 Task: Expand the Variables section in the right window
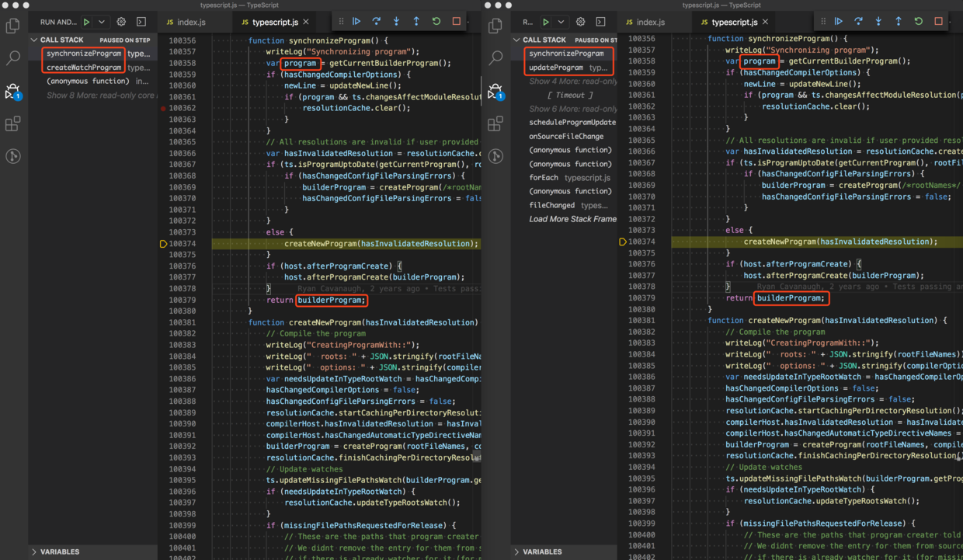coord(542,551)
